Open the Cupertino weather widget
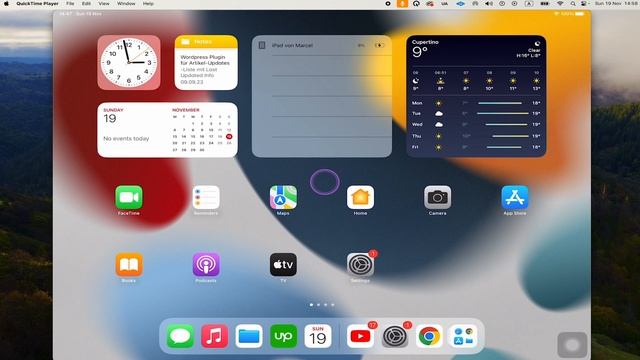 click(x=476, y=96)
